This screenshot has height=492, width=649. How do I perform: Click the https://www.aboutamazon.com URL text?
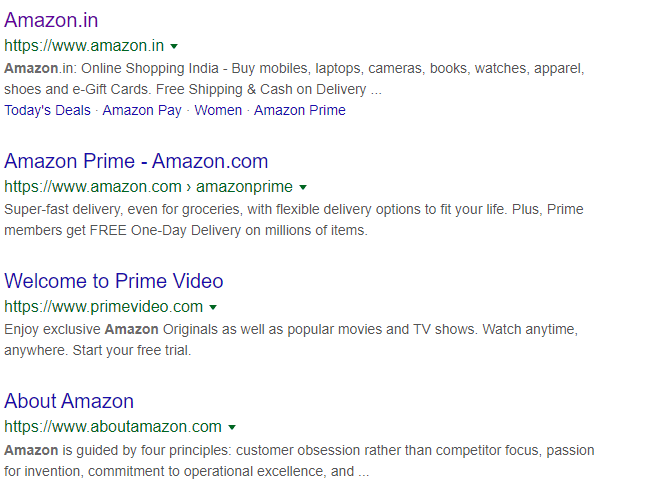113,427
